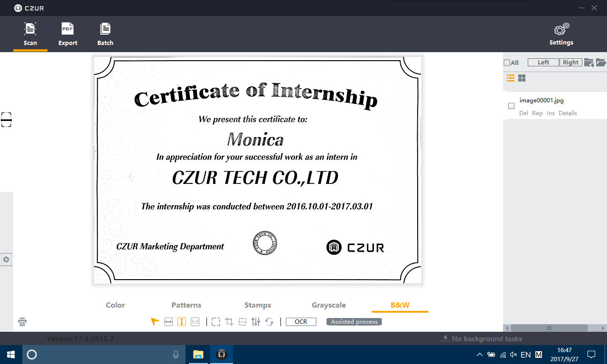Viewport: 607px width, 364px height.
Task: Fit image to width
Action: pos(168,322)
